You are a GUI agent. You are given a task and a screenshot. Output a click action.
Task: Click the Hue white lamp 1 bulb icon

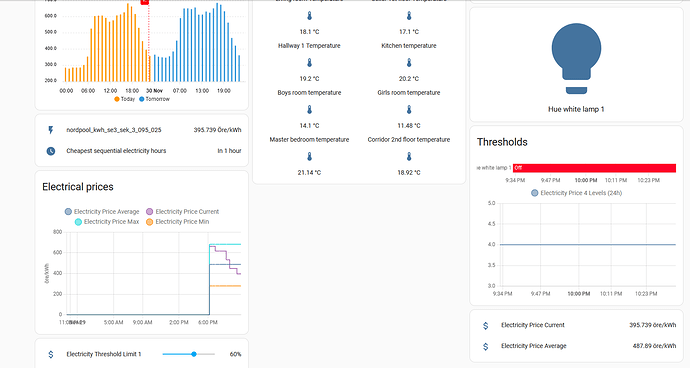pyautogui.click(x=576, y=59)
